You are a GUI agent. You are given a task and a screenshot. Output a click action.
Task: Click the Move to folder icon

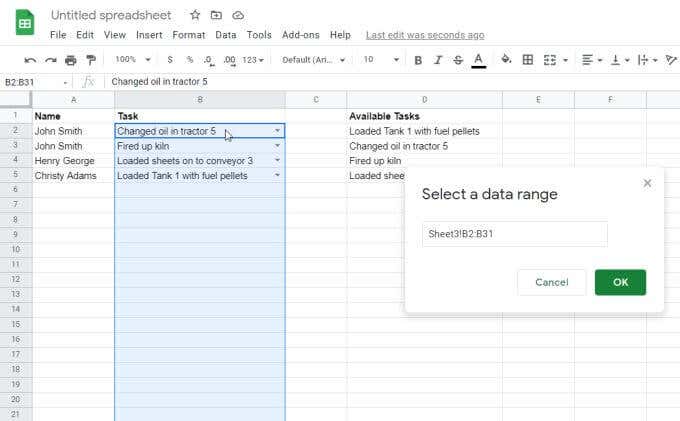[x=216, y=15]
